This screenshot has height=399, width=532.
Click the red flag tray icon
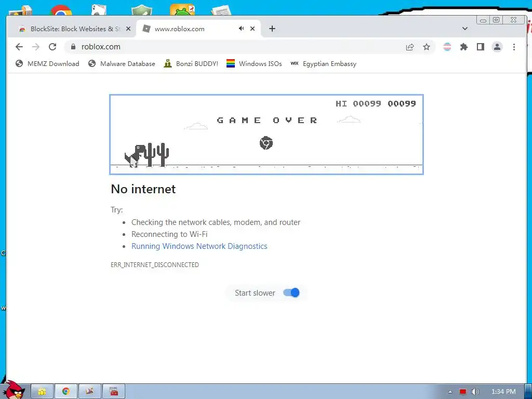pos(463,392)
